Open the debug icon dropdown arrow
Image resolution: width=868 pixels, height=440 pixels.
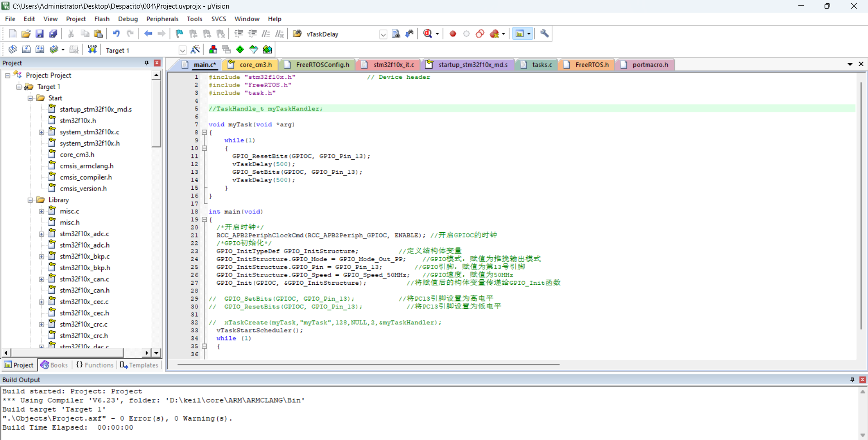click(437, 34)
